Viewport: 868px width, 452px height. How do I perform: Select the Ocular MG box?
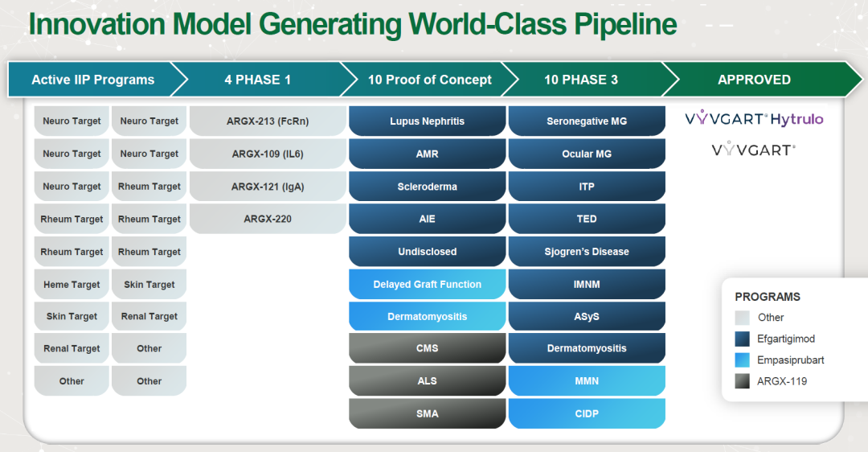tap(587, 154)
